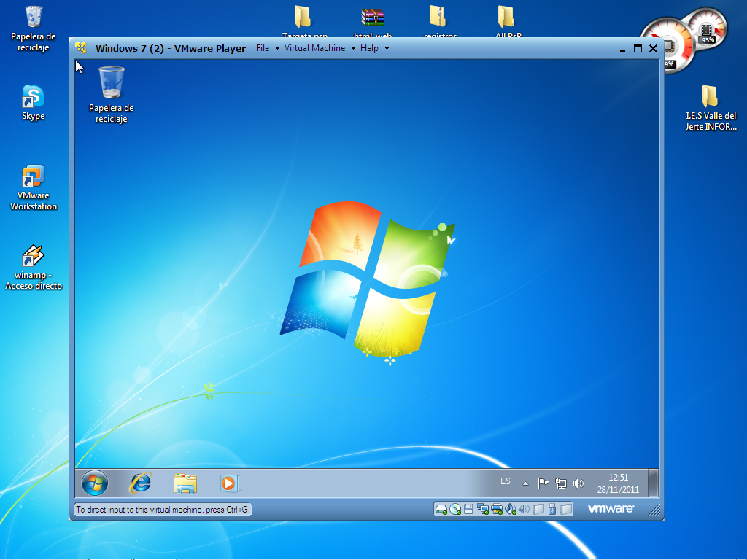
Task: Click the Show Desktop strip in guest taskbar
Action: point(654,483)
